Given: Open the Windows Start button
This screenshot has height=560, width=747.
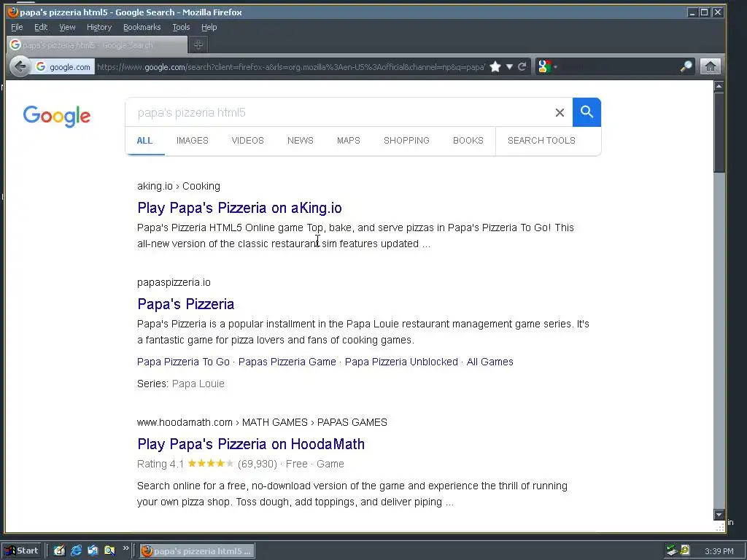Looking at the screenshot, I should (22, 551).
